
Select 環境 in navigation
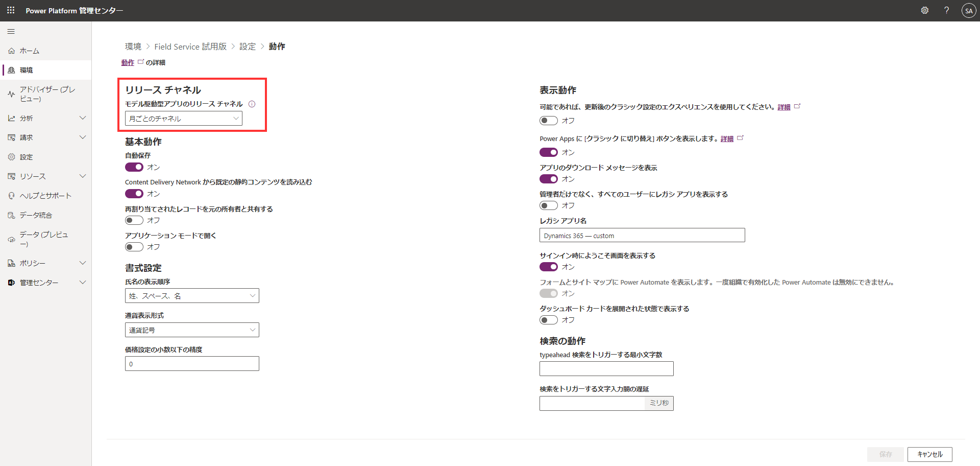pos(46,70)
